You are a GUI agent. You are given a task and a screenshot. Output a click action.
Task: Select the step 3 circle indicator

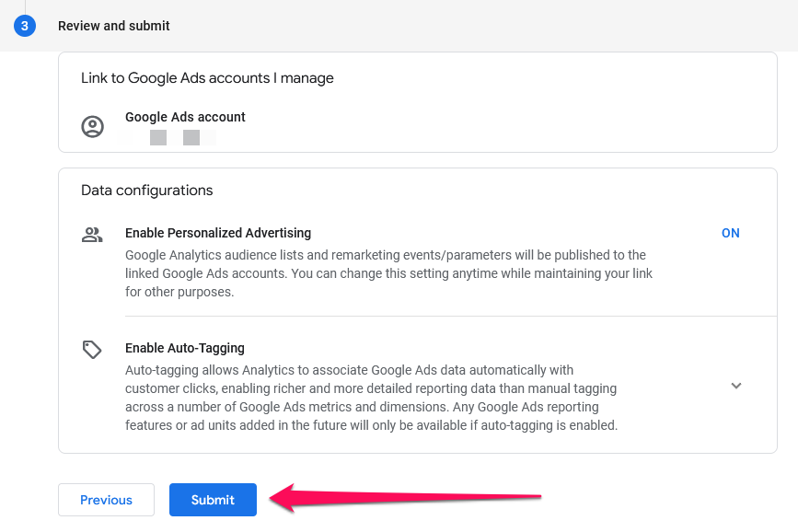click(x=25, y=26)
